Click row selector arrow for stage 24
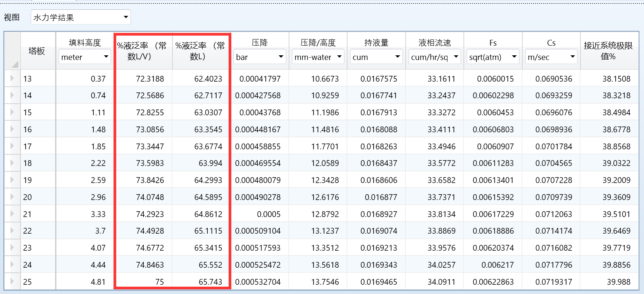The height and width of the screenshot is (294, 644). pos(12,265)
